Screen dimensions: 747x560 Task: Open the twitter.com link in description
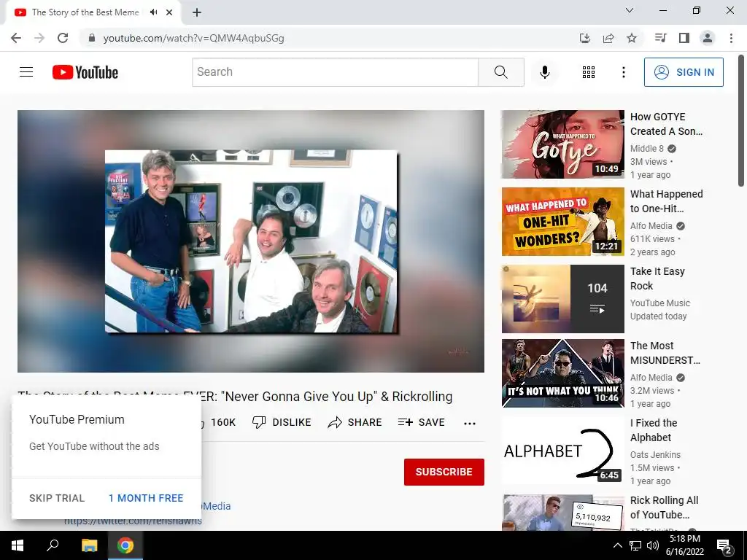(133, 521)
